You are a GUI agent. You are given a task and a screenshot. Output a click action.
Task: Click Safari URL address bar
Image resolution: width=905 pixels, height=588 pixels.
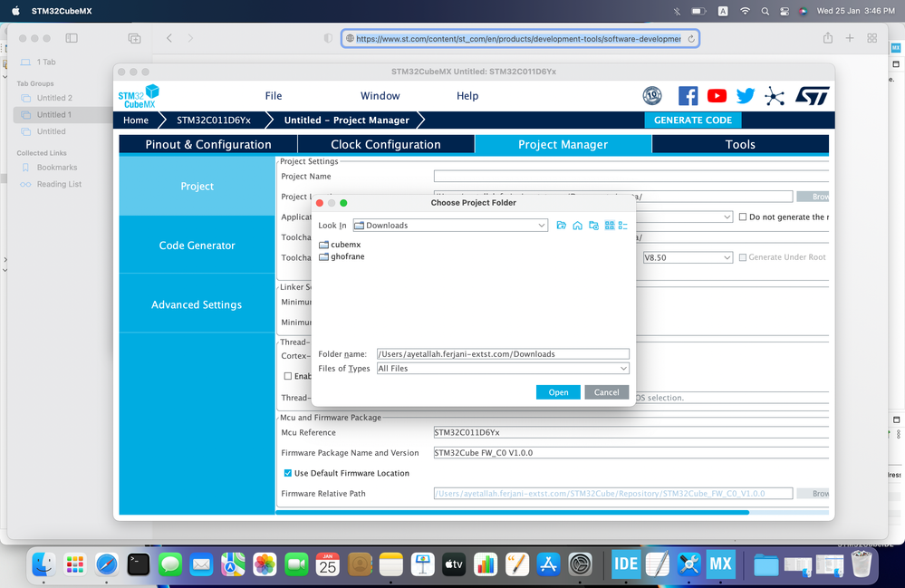tap(519, 39)
